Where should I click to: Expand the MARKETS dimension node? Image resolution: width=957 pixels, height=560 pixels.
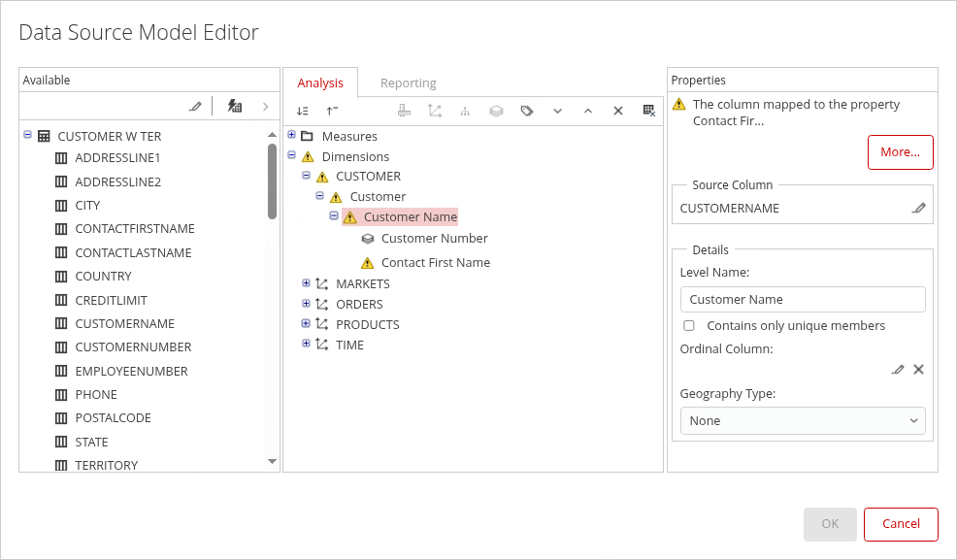tap(306, 283)
